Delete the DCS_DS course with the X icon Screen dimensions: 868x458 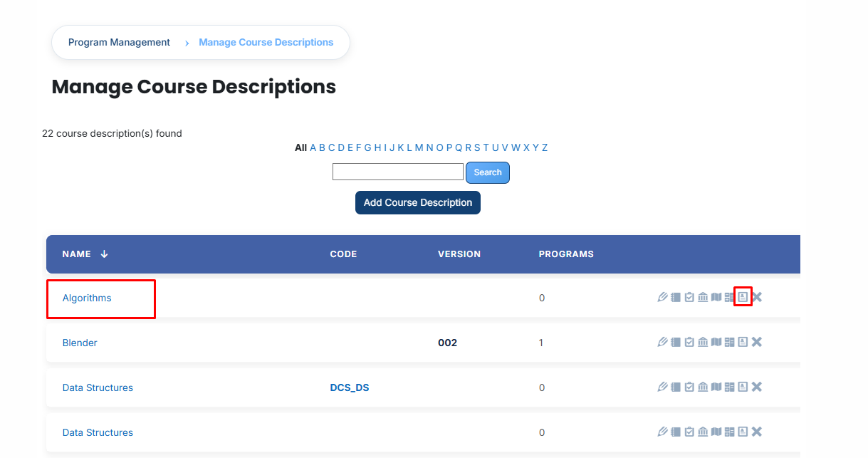tap(757, 387)
